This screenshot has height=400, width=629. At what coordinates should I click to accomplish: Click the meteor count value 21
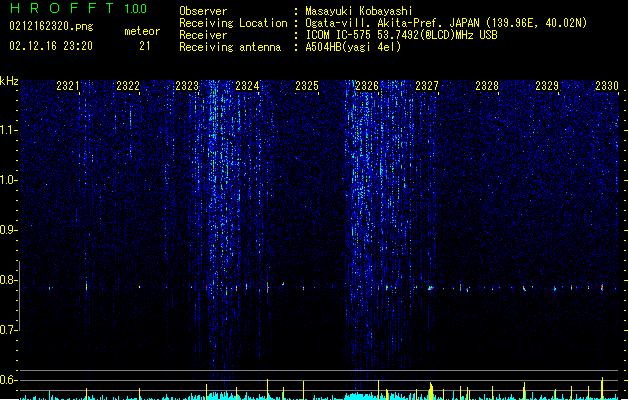coord(145,46)
